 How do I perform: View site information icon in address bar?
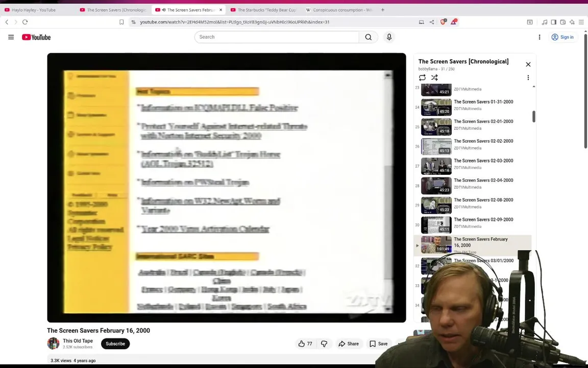coord(134,22)
